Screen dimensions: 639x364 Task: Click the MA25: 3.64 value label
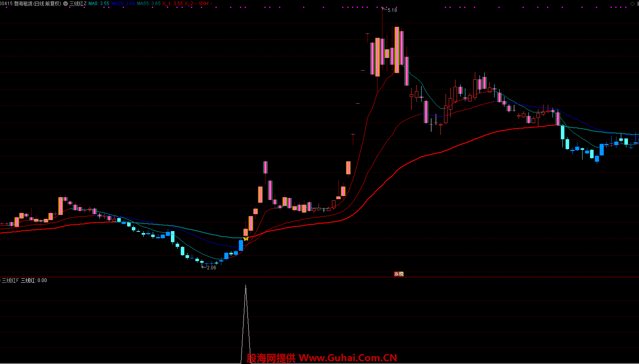[123, 4]
